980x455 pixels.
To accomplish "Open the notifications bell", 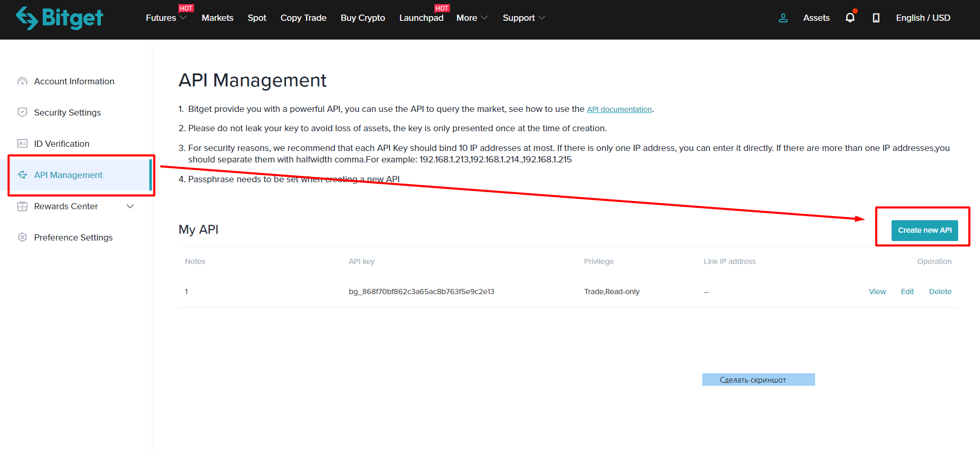I will pyautogui.click(x=850, y=18).
